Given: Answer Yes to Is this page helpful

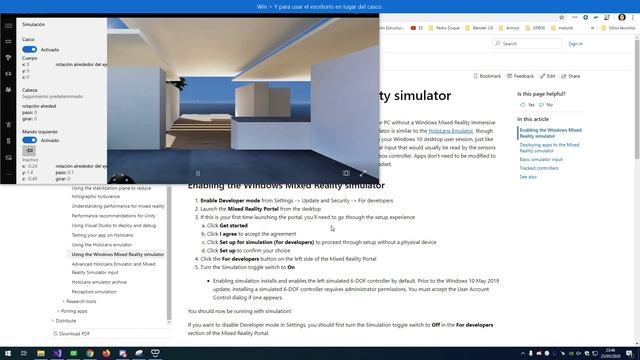Looking at the screenshot, I should pyautogui.click(x=527, y=105).
